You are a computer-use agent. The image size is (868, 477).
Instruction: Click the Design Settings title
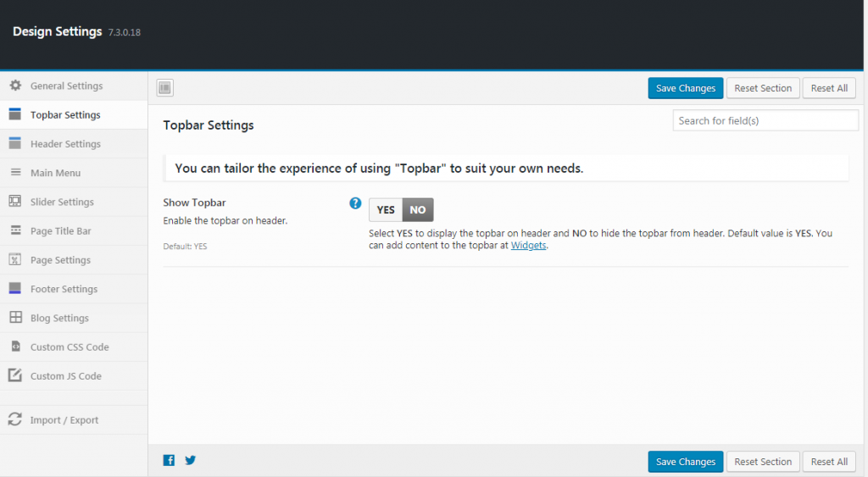point(58,31)
